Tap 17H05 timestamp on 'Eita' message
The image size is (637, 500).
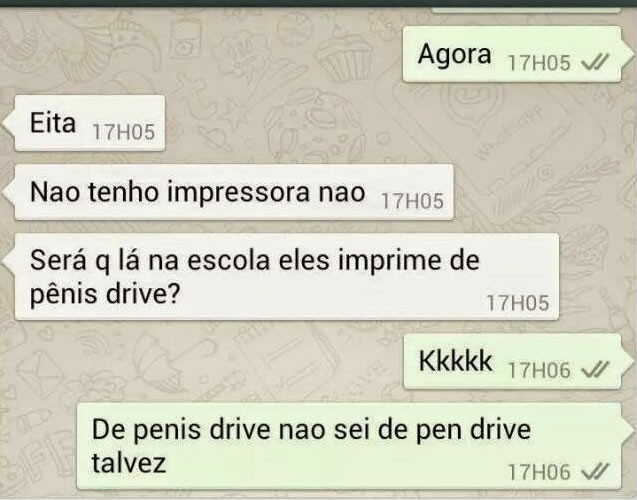pyautogui.click(x=124, y=132)
